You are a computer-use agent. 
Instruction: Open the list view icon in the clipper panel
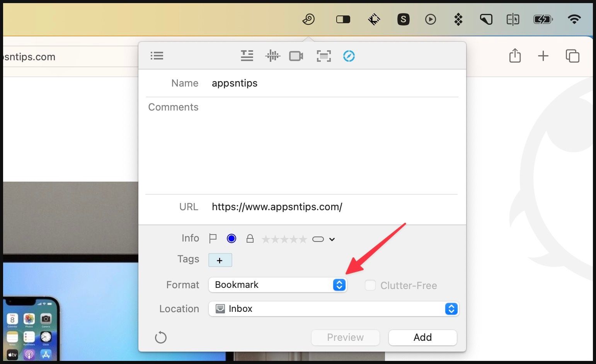pyautogui.click(x=157, y=56)
